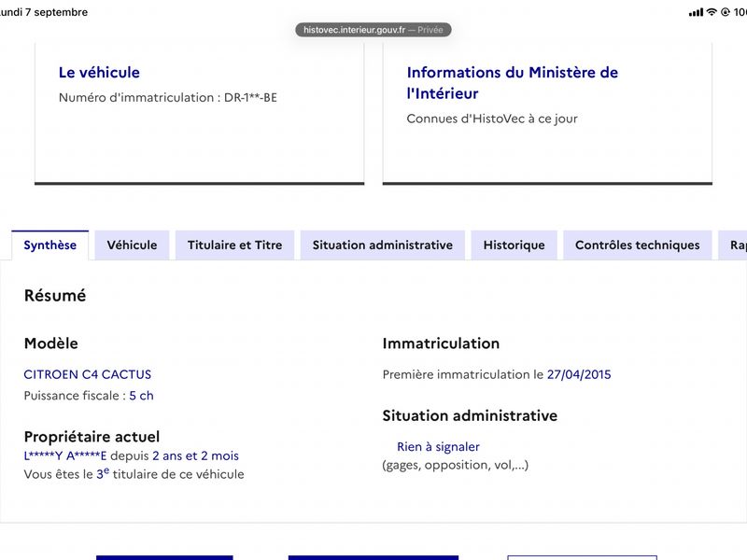The height and width of the screenshot is (560, 747).
Task: Click the 2 ans et 2 mois ownership duration
Action: point(195,456)
